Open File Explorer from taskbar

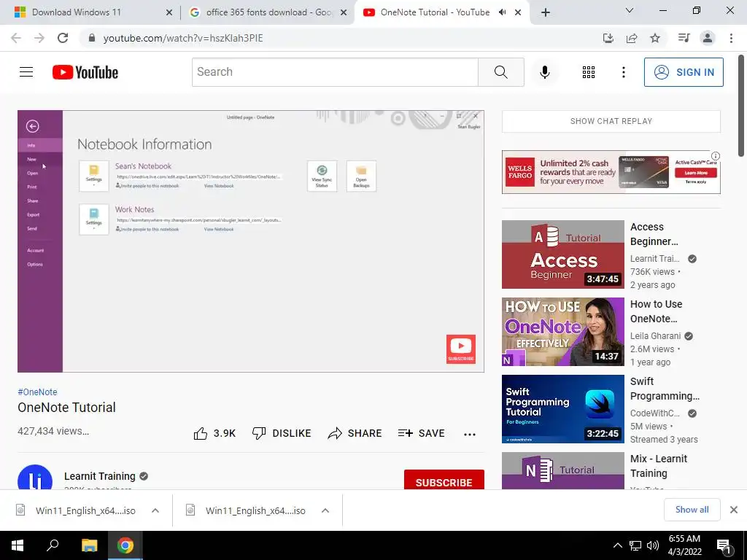coord(89,545)
